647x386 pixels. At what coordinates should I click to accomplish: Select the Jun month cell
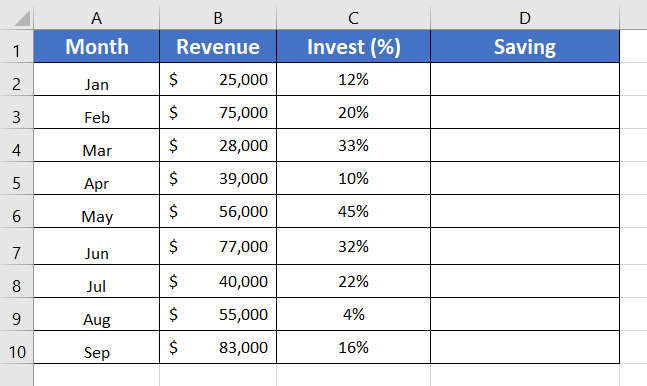pos(97,246)
